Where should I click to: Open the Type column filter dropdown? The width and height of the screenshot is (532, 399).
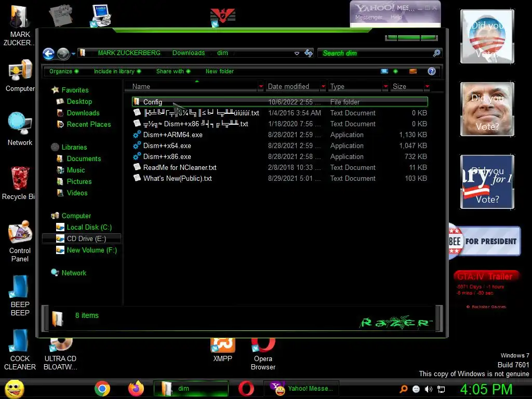[385, 87]
